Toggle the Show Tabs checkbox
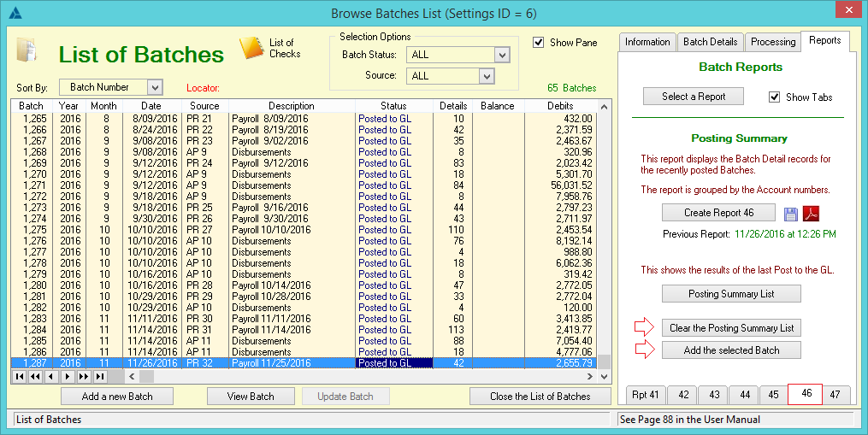The width and height of the screenshot is (868, 435). pyautogui.click(x=775, y=97)
